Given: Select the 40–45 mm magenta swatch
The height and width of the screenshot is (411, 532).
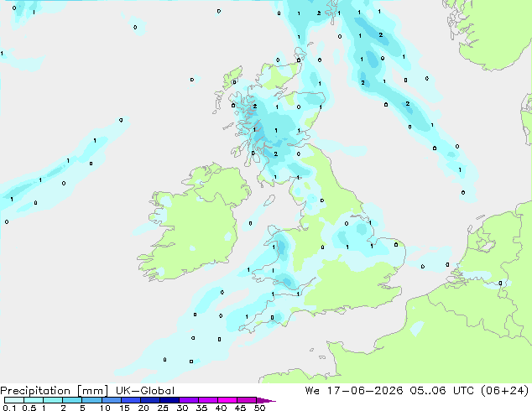Looking at the screenshot, I should (x=227, y=400).
